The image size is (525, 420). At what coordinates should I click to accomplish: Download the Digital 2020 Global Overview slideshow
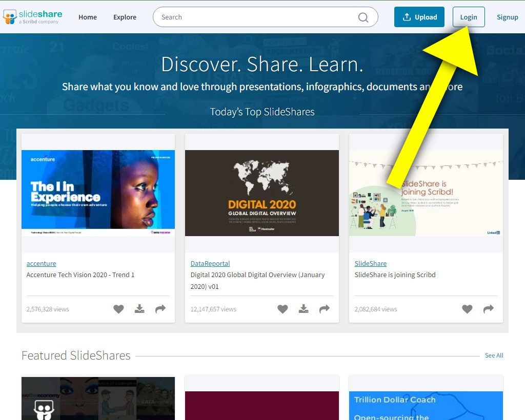(304, 309)
